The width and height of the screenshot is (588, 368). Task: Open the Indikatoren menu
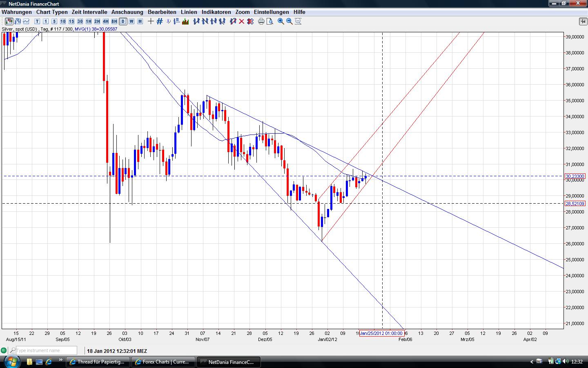(216, 12)
